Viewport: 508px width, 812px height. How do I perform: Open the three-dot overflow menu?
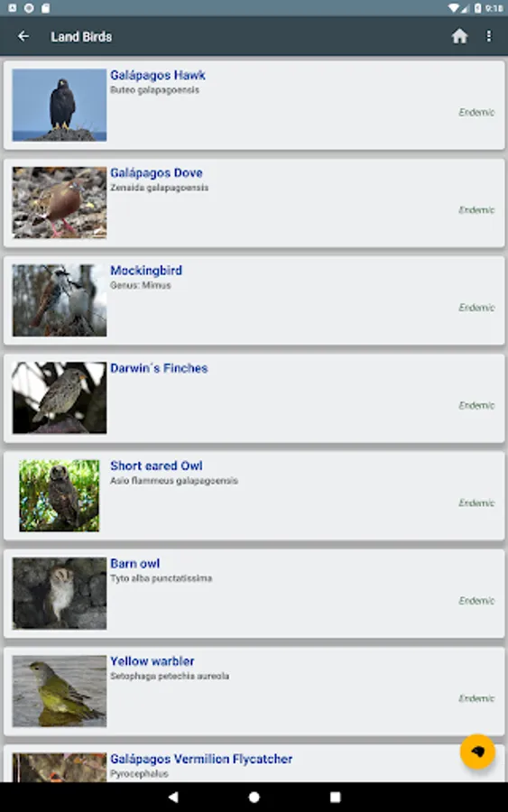[488, 36]
